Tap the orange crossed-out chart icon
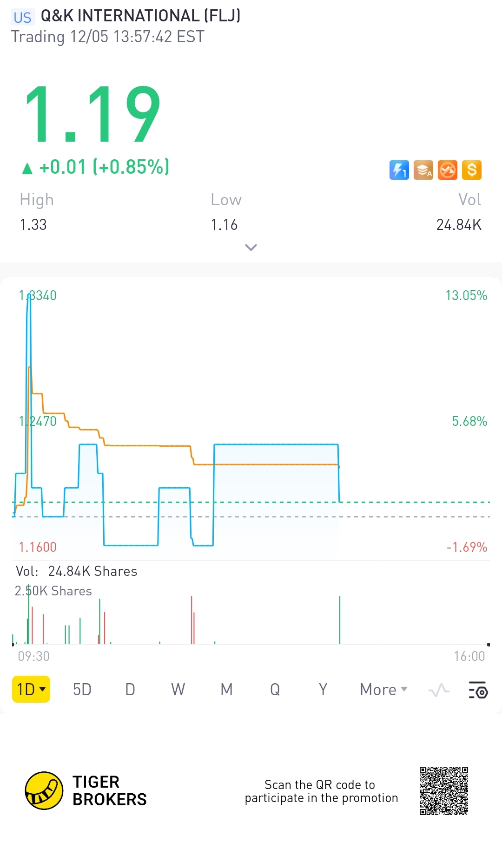This screenshot has height=868, width=502. [448, 170]
